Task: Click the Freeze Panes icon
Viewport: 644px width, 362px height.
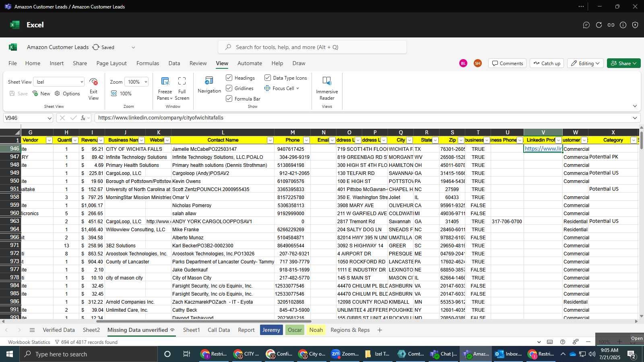Action: click(165, 81)
